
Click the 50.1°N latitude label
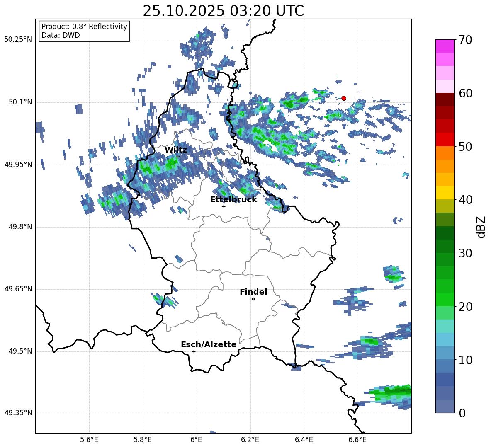[20, 102]
